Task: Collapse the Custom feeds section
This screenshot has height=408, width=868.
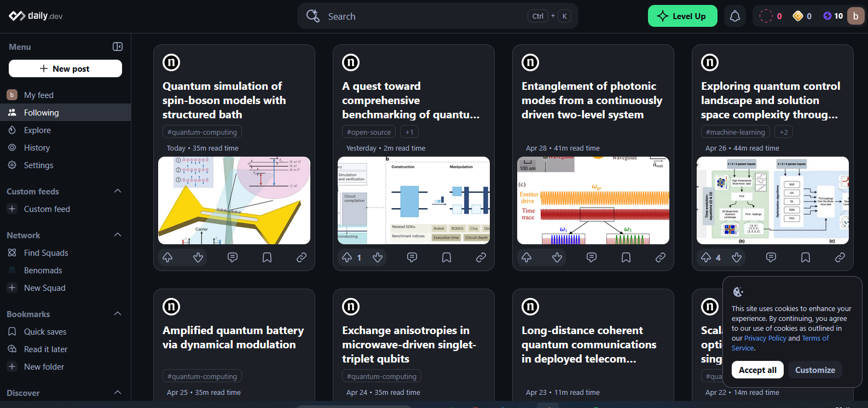Action: [x=118, y=191]
